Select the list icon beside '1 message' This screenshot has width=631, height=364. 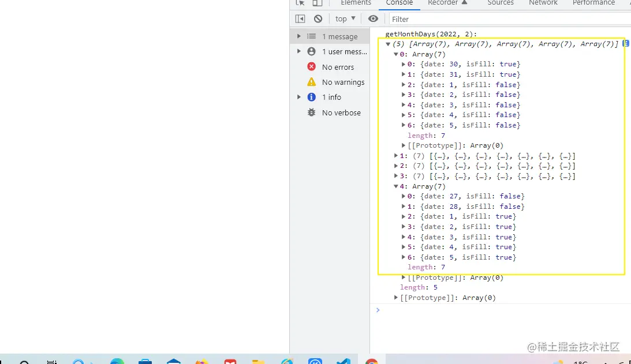click(x=312, y=36)
